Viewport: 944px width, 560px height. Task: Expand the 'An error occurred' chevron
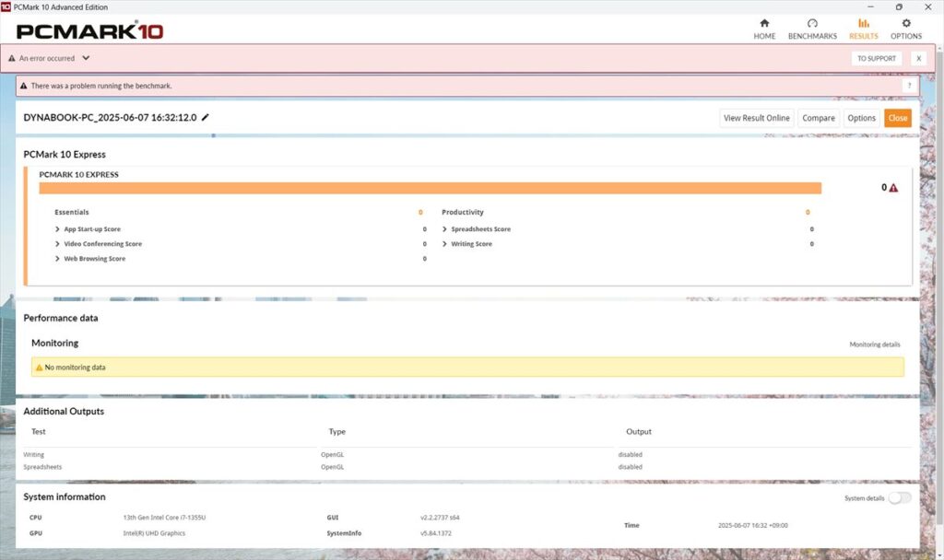coord(86,58)
